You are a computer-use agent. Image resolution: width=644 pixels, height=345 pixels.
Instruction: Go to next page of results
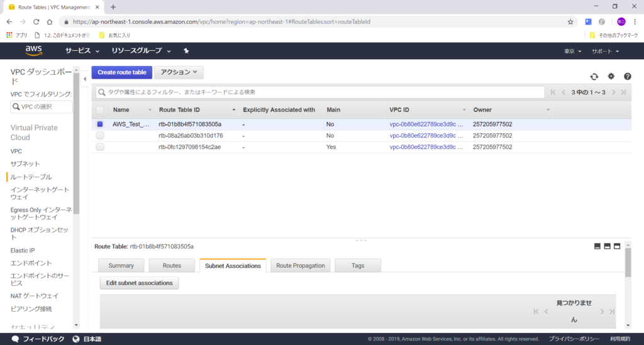click(x=614, y=92)
